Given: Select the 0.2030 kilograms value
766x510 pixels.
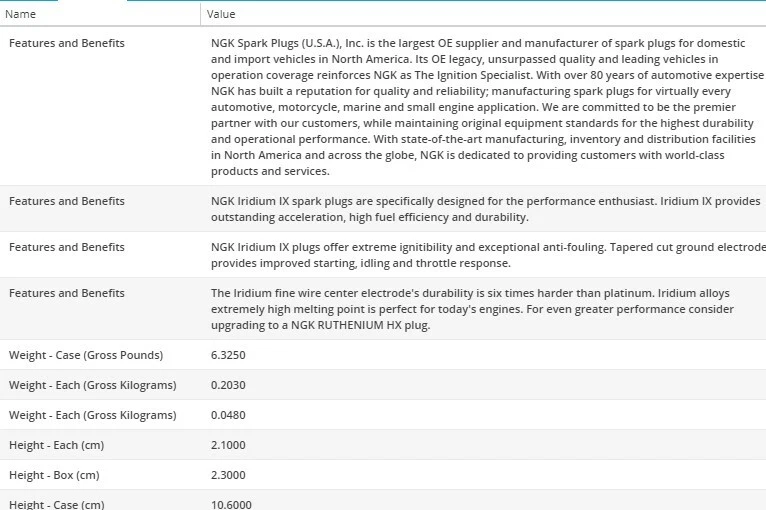Looking at the screenshot, I should (x=228, y=385).
